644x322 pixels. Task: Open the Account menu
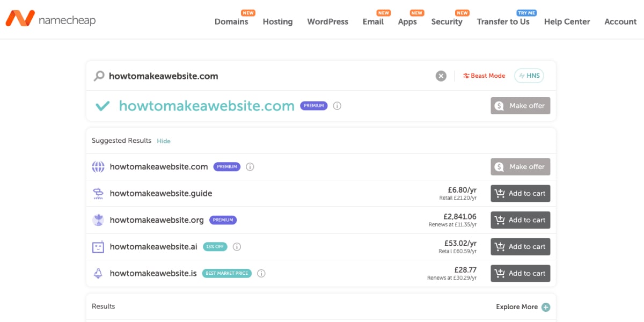coord(620,22)
